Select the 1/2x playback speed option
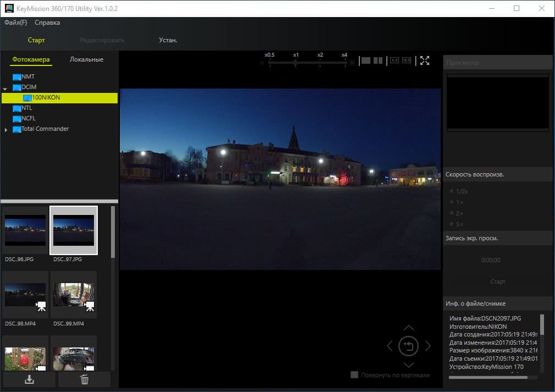555x392 pixels. (452, 191)
